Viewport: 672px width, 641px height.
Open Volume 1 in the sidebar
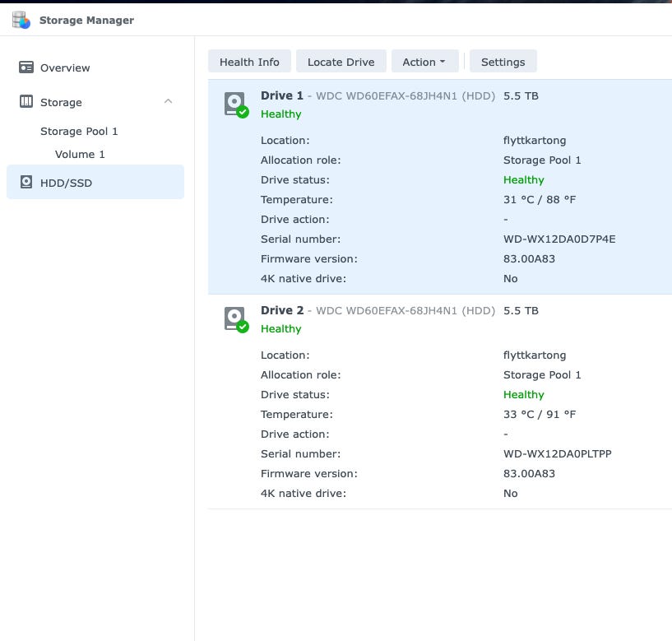80,154
